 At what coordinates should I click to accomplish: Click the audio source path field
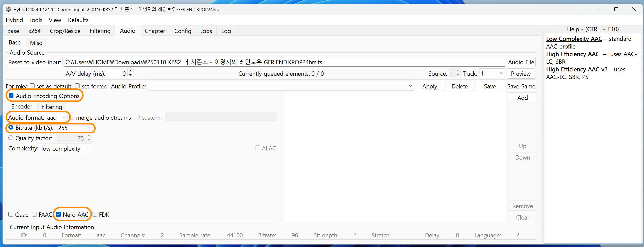[x=284, y=62]
